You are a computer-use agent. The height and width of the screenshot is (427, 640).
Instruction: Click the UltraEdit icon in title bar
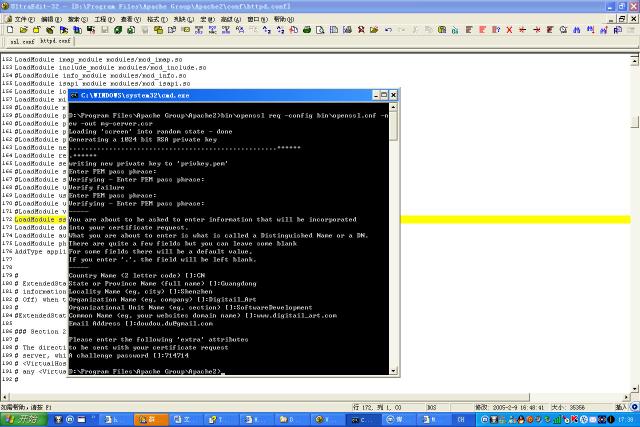point(6,5)
